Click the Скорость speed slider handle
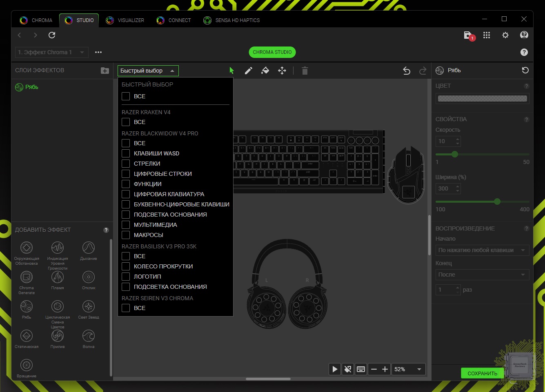This screenshot has height=392, width=545. point(455,154)
